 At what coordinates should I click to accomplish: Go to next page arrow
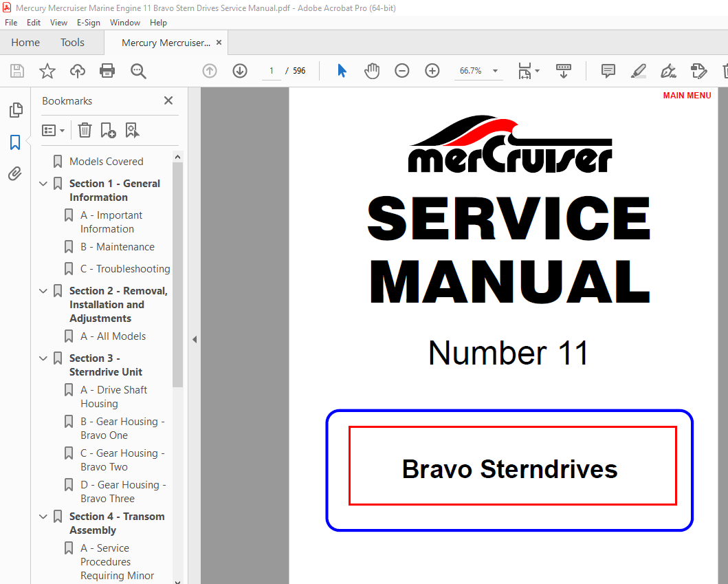pyautogui.click(x=239, y=71)
